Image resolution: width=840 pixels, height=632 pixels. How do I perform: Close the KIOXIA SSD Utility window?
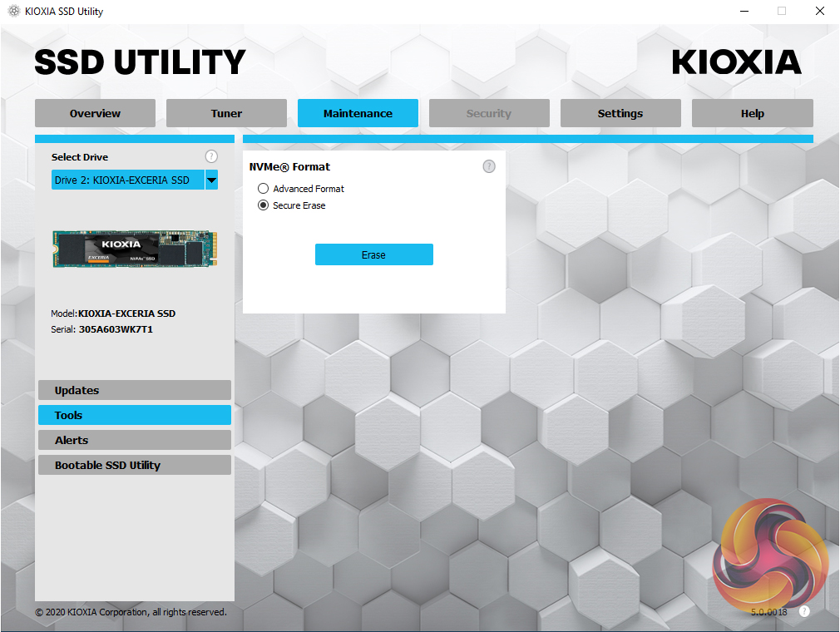coord(820,12)
